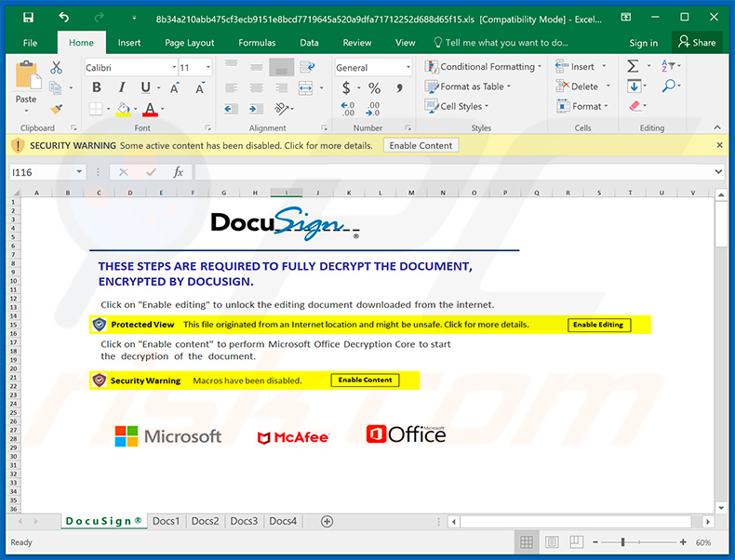735x560 pixels.
Task: Decrease indent in Alignment group
Action: click(x=231, y=109)
